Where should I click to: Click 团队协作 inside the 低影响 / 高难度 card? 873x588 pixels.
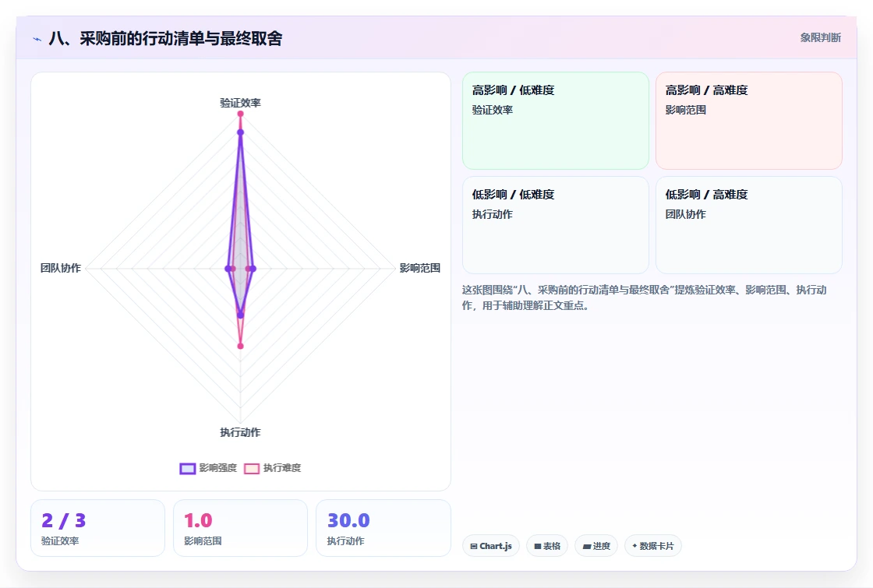(x=685, y=215)
